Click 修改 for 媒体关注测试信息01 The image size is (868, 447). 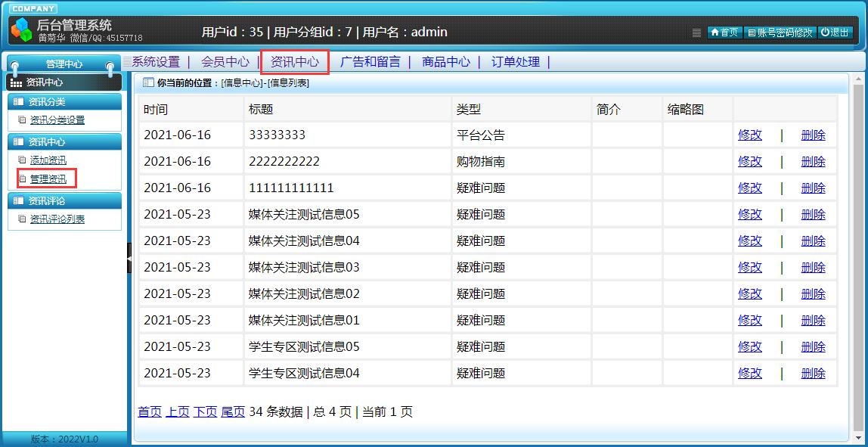[750, 320]
